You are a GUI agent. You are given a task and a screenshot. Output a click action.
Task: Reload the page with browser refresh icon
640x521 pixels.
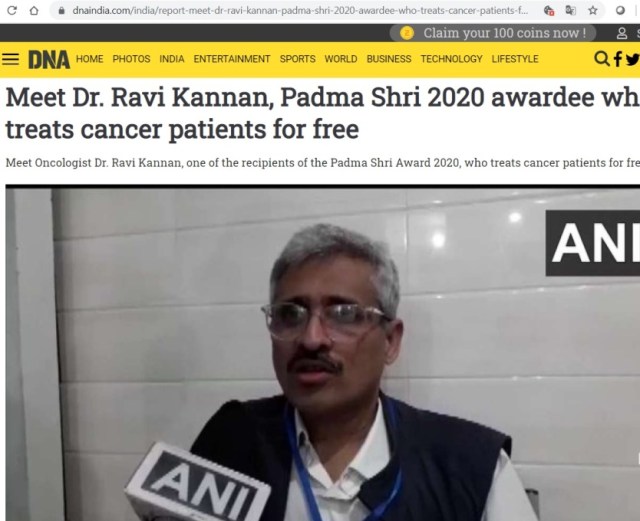coord(12,11)
